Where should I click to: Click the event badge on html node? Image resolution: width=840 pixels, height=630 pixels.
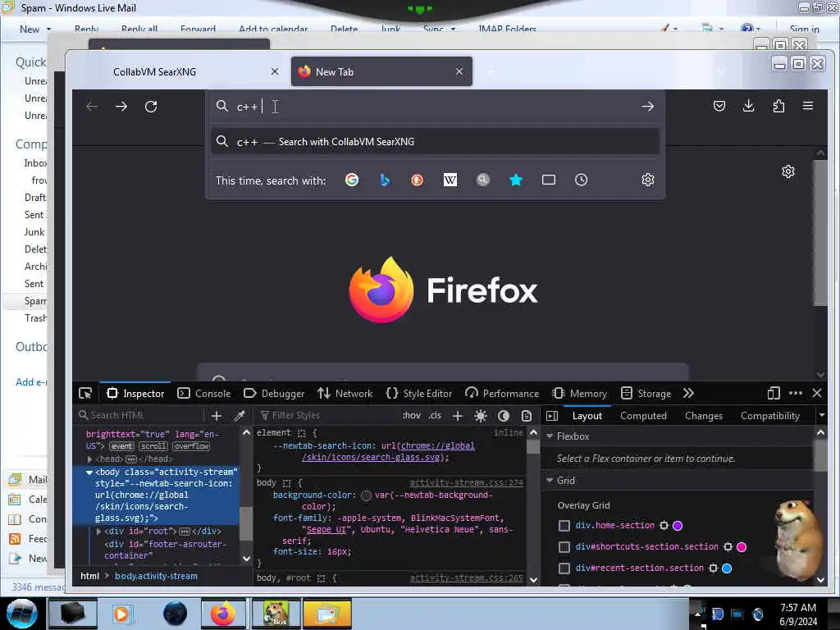click(122, 446)
